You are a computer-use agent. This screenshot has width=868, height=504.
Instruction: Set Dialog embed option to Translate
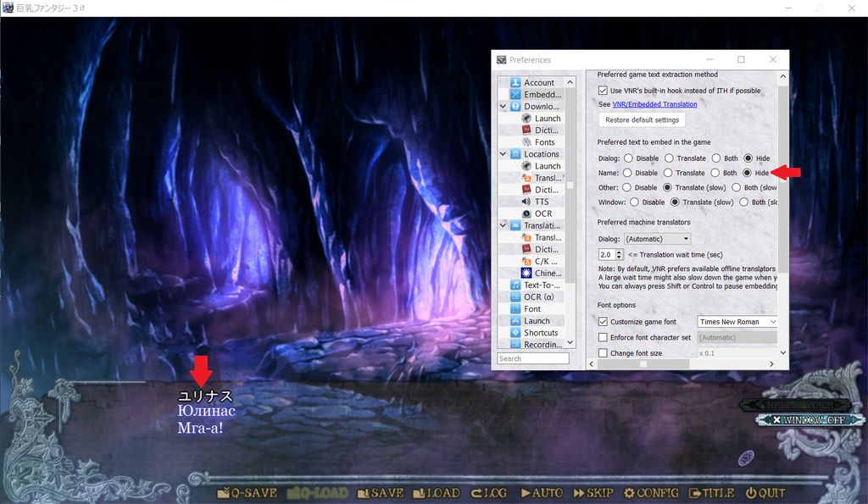point(670,158)
